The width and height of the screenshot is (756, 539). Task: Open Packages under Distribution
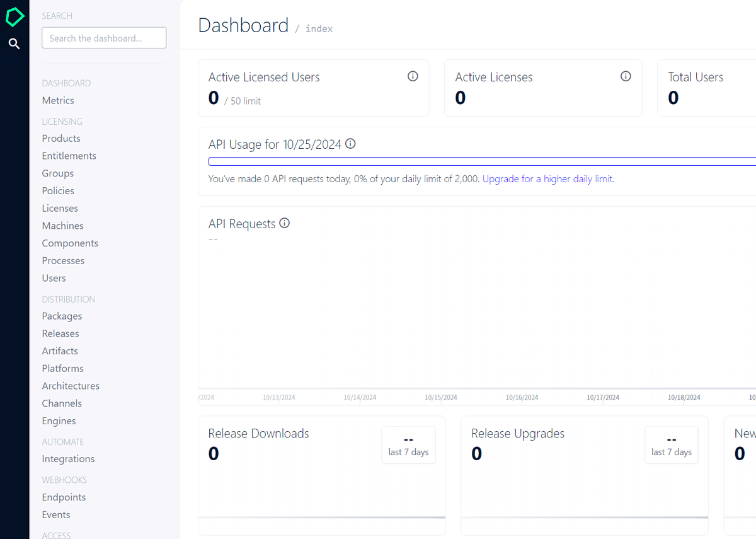62,316
